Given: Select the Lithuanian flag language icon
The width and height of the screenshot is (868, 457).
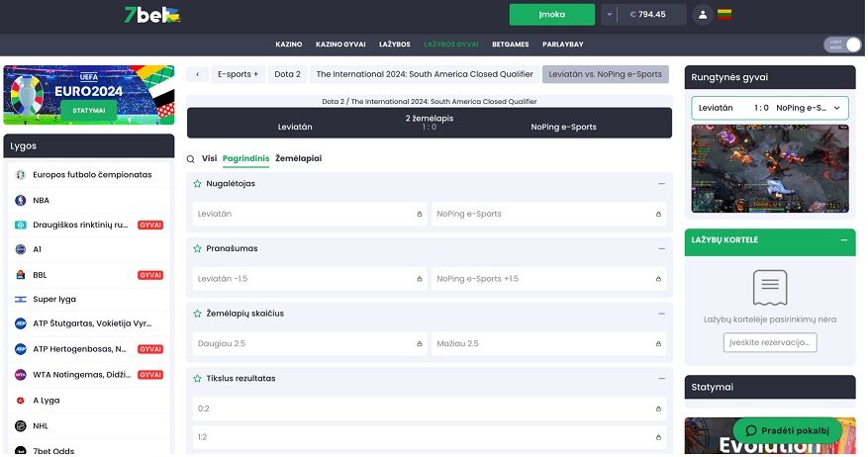Looking at the screenshot, I should pyautogui.click(x=724, y=15).
